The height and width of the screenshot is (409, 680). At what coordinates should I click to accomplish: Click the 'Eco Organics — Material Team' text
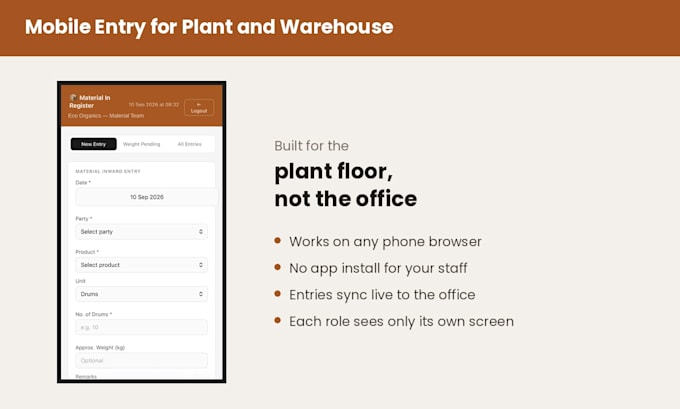pos(106,116)
